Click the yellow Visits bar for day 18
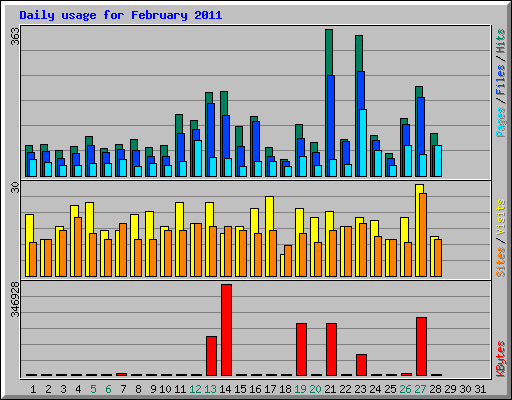Viewport: 512px width, 400px height. click(282, 265)
